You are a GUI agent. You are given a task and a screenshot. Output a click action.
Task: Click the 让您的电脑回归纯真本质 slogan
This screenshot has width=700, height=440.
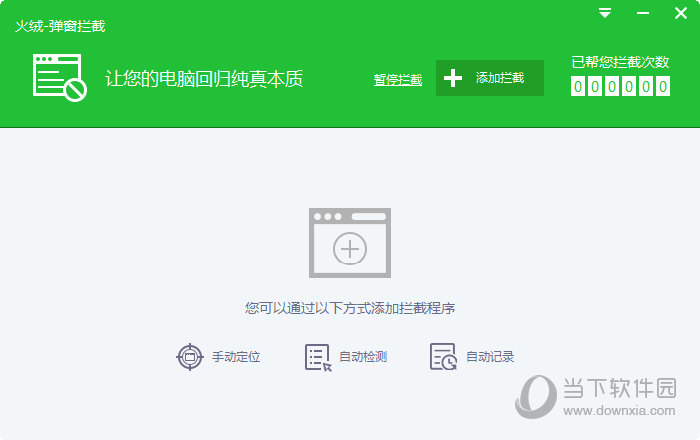204,79
